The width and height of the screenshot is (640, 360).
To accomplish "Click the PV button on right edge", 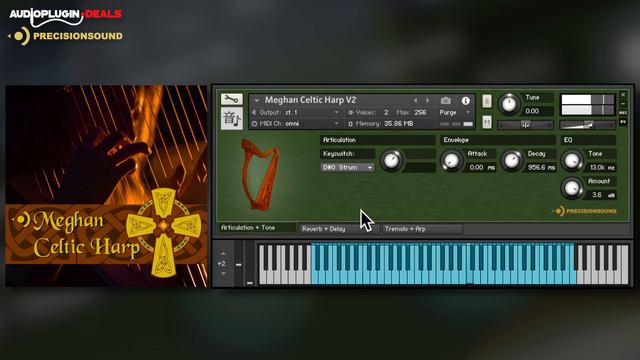I will point(623,122).
